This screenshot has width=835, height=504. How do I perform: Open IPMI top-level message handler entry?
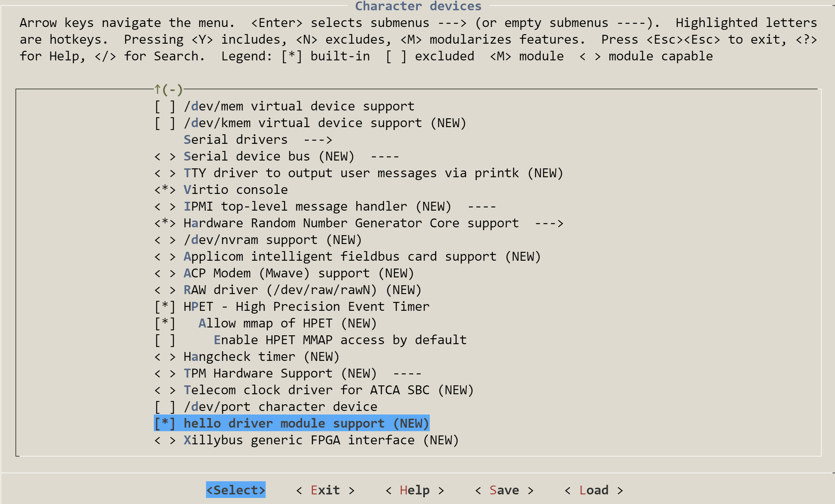[x=325, y=206]
